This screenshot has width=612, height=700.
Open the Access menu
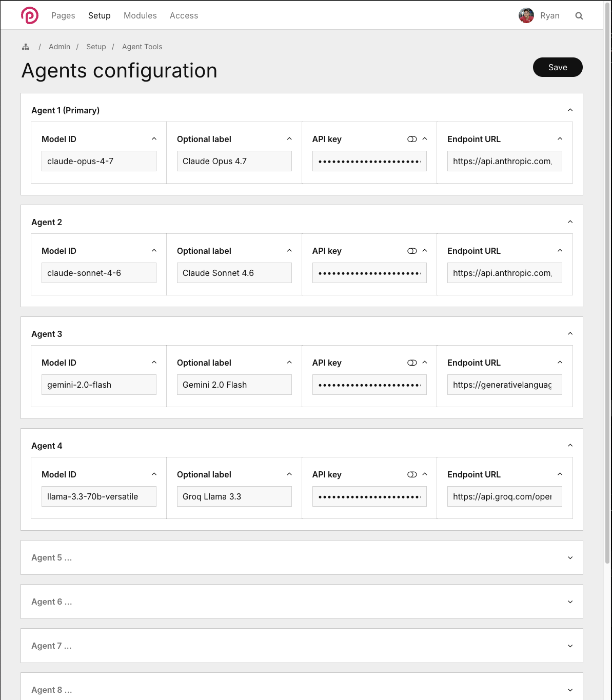(184, 15)
